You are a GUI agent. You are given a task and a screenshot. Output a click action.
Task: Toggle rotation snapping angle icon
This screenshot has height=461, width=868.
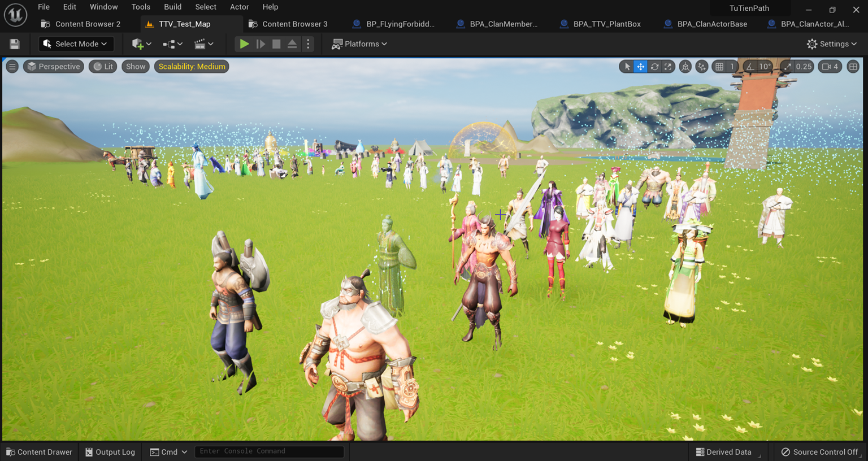(749, 67)
